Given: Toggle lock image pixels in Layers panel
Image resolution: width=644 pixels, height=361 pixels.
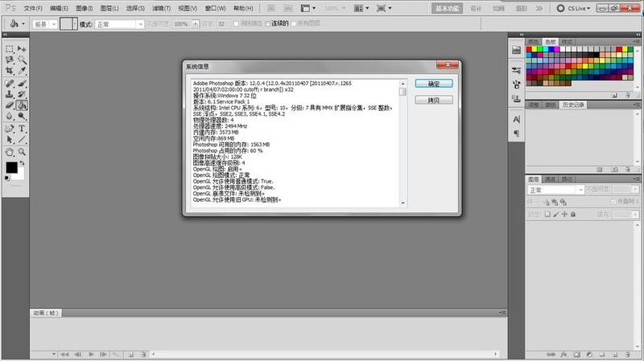Looking at the screenshot, I should coord(555,215).
